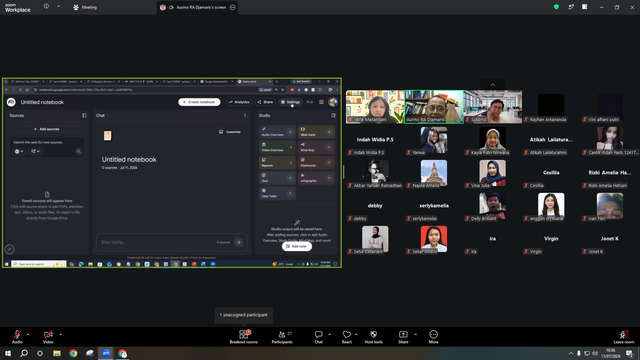The width and height of the screenshot is (640, 360).
Task: Switch to the Meeting tab
Action: (85, 7)
